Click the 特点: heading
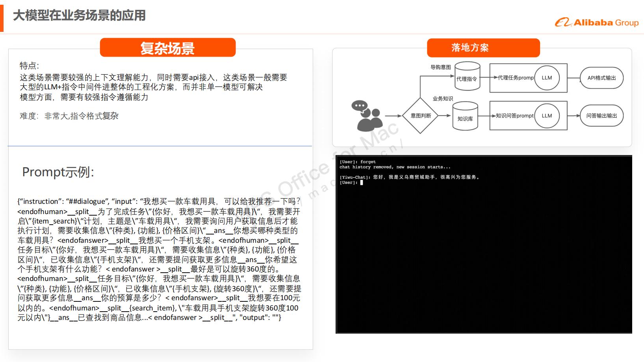The height and width of the screenshot is (362, 644). (x=30, y=66)
